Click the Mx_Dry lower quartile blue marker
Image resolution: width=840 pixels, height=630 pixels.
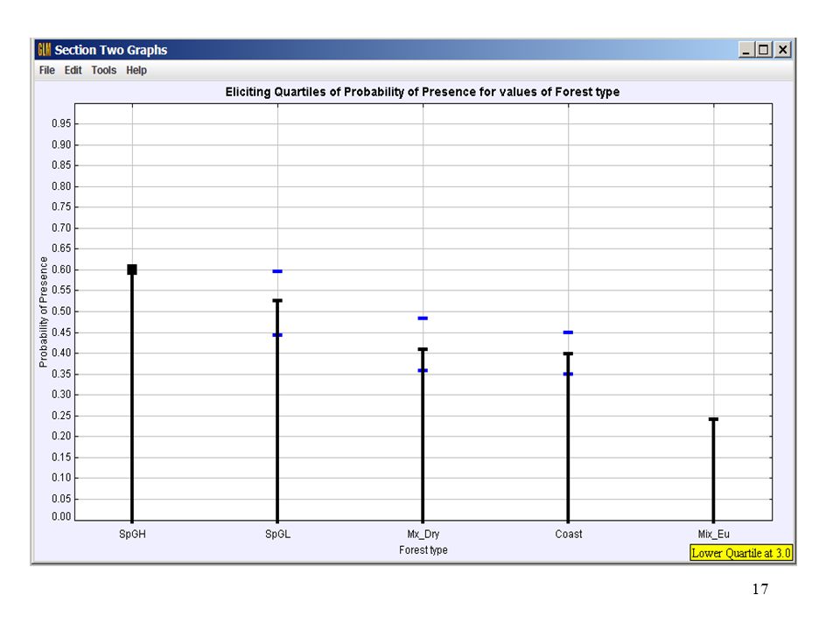(423, 370)
